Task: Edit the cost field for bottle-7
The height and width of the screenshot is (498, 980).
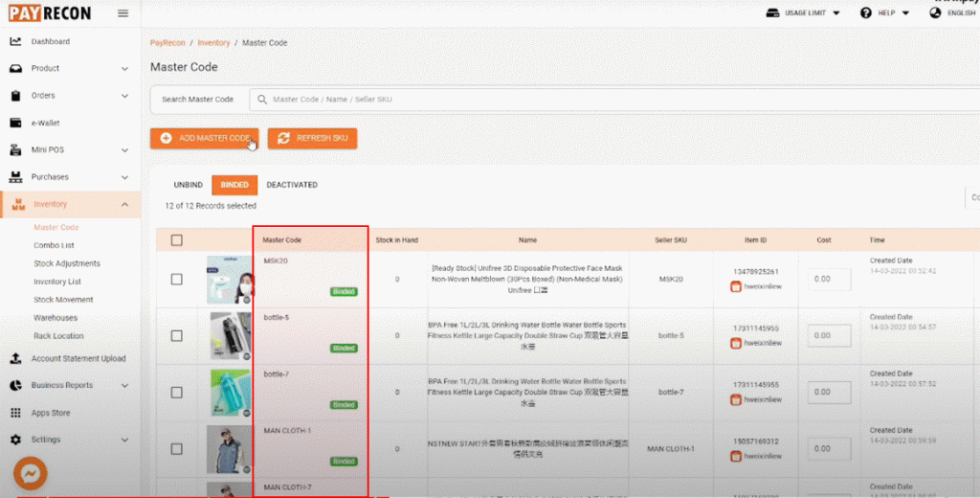Action: click(x=830, y=393)
